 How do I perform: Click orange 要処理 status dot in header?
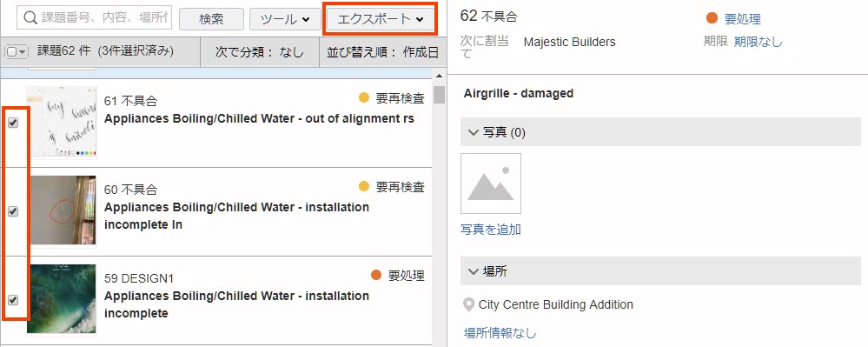pos(712,19)
